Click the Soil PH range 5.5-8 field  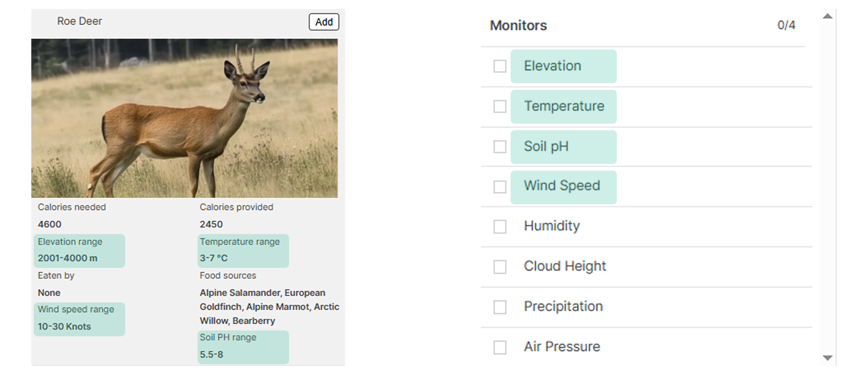click(x=243, y=347)
